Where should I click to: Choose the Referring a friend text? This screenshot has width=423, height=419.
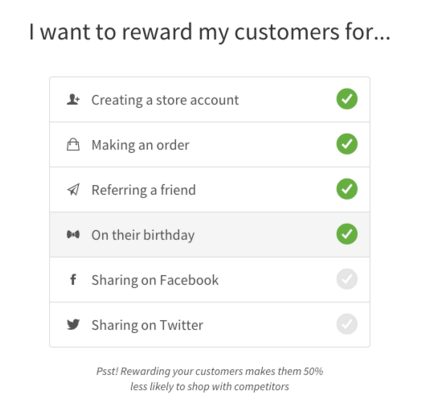(x=144, y=190)
